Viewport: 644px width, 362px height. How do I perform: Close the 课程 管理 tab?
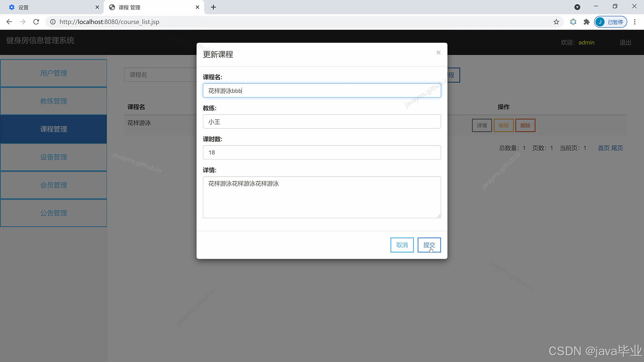pyautogui.click(x=198, y=7)
